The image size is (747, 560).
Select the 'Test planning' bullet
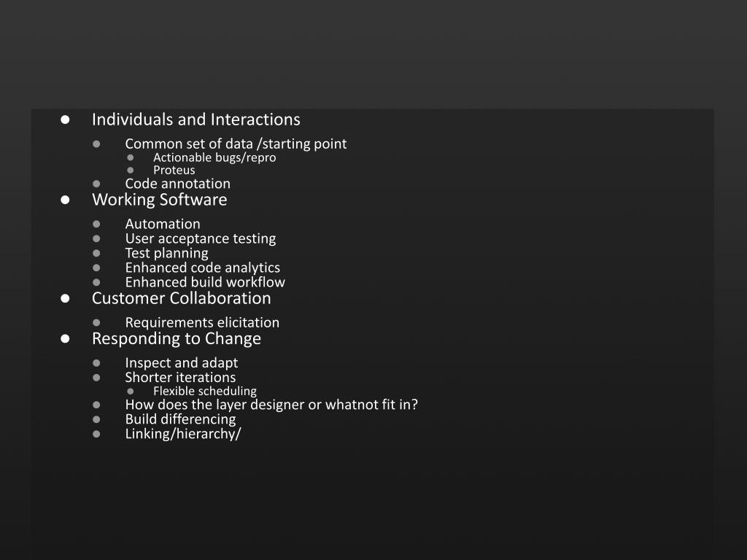(x=167, y=253)
